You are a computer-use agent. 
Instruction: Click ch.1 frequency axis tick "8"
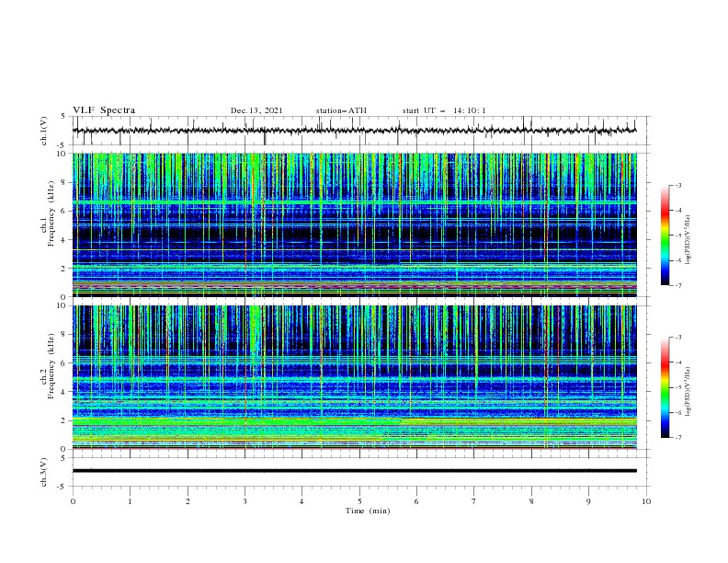tap(64, 182)
